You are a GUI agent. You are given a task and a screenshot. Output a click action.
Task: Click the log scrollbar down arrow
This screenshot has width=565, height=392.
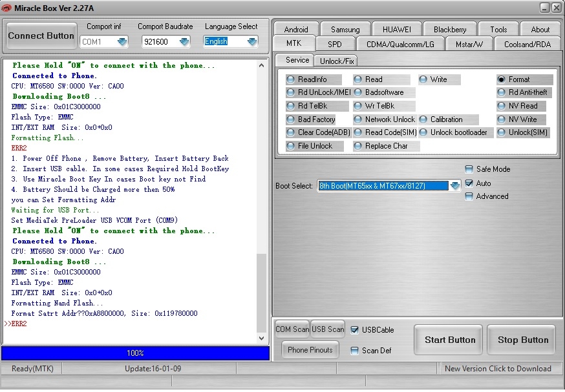click(x=262, y=338)
